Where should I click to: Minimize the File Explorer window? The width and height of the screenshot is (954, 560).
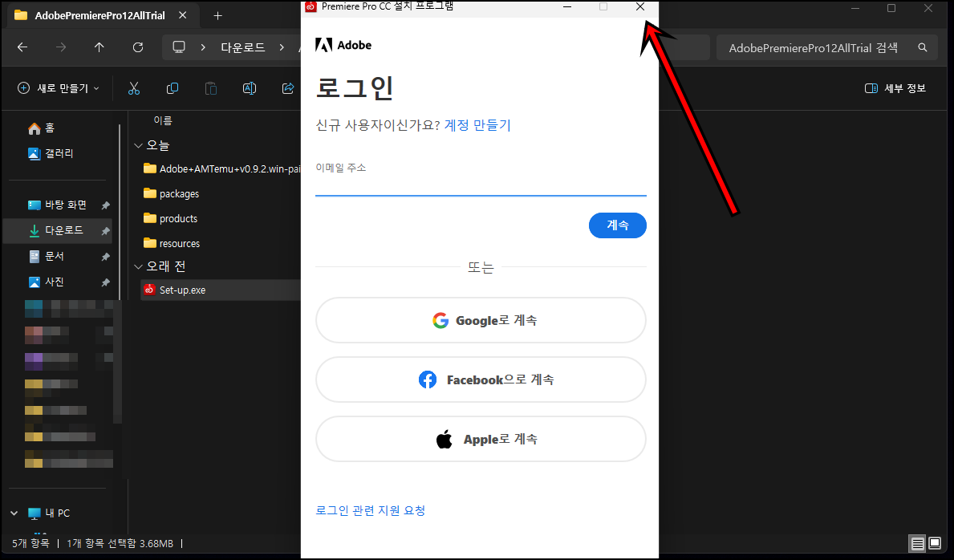pos(855,8)
